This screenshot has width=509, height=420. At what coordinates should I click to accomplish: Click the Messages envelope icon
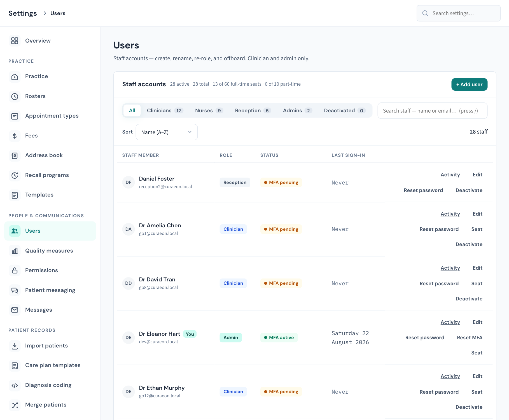(x=15, y=310)
